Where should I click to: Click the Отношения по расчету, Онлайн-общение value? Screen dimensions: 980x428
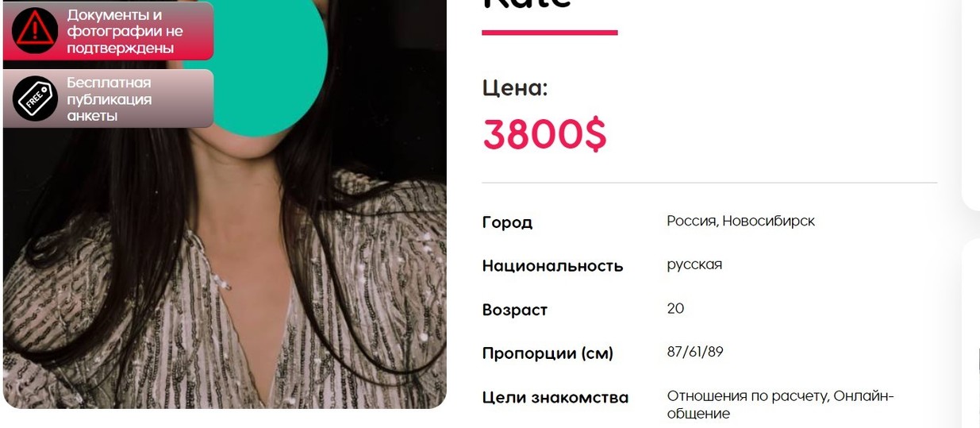click(x=780, y=404)
